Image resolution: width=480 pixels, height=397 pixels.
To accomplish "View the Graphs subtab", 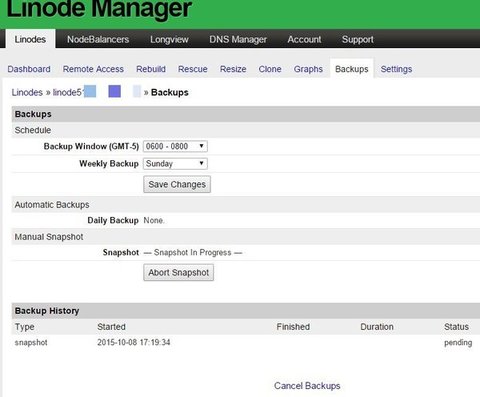I will pos(308,69).
